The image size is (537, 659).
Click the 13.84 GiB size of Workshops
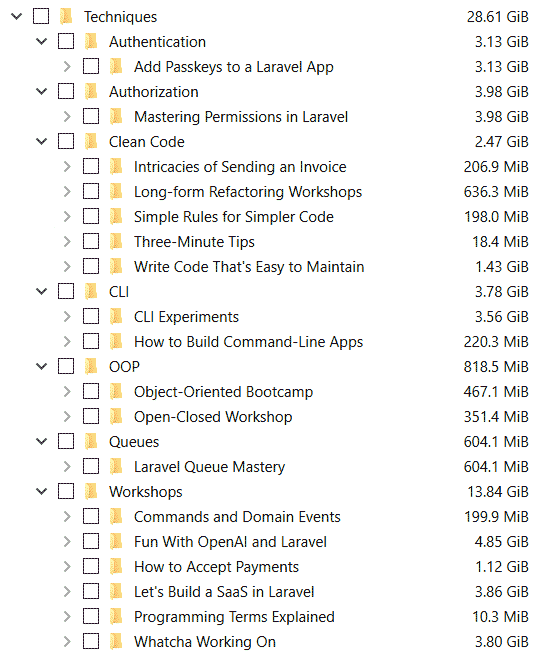tap(498, 492)
